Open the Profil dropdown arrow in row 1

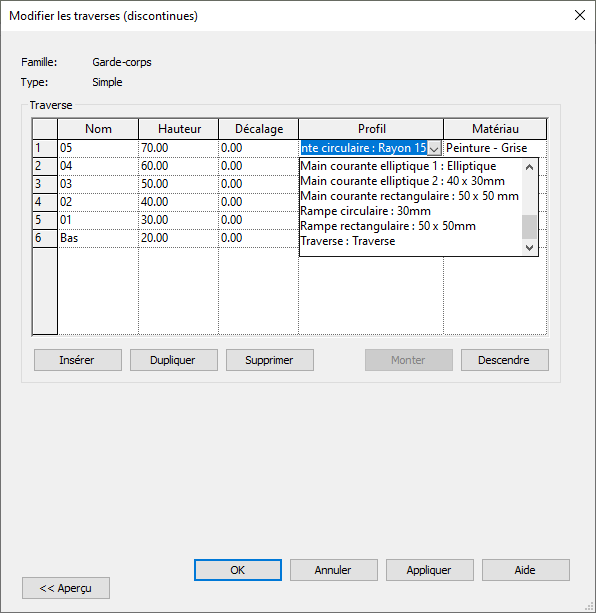click(x=434, y=148)
